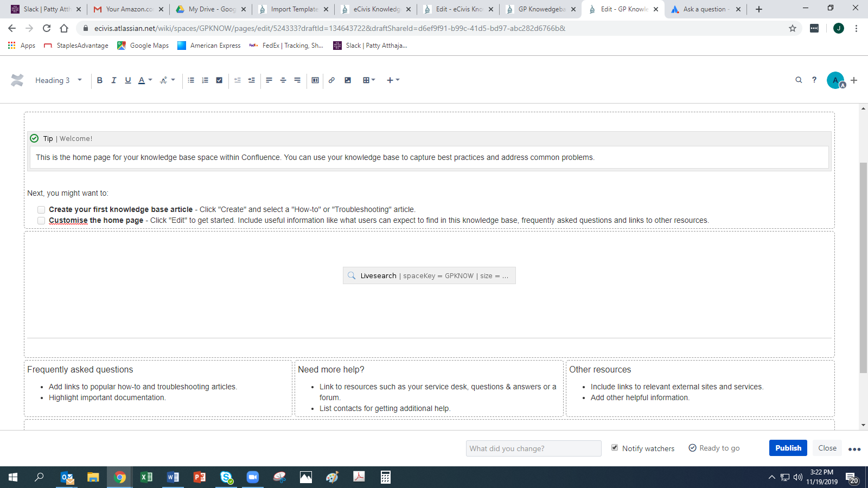
Task: Open Heading 3 paragraph style dropdown
Action: pyautogui.click(x=59, y=80)
